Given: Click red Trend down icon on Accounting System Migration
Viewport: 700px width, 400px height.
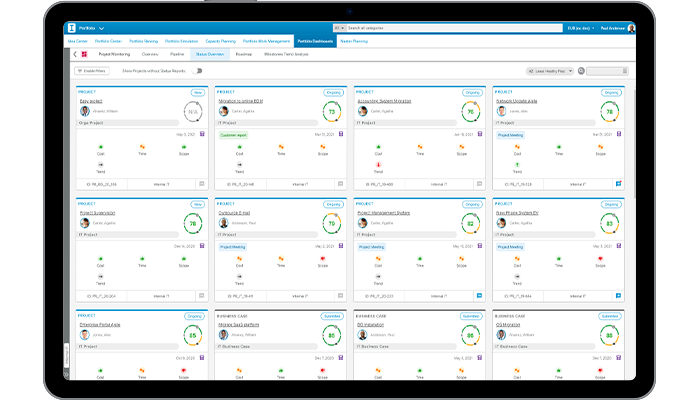Looking at the screenshot, I should pyautogui.click(x=378, y=165).
